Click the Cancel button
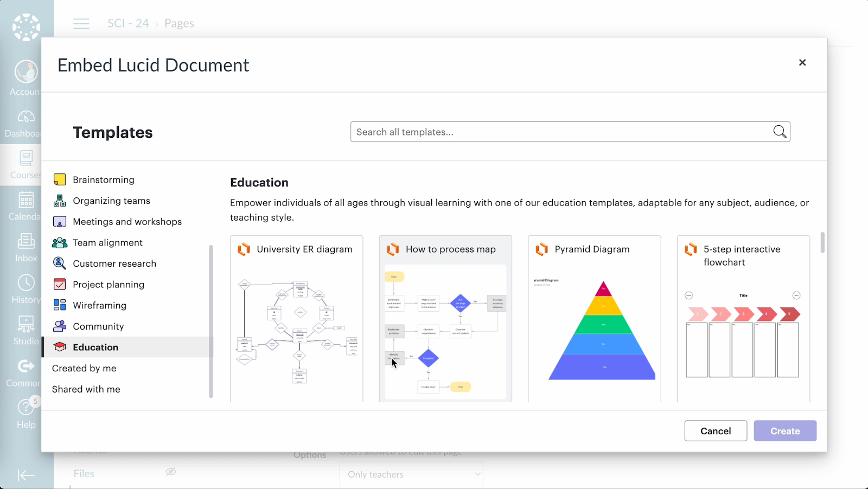 tap(716, 431)
